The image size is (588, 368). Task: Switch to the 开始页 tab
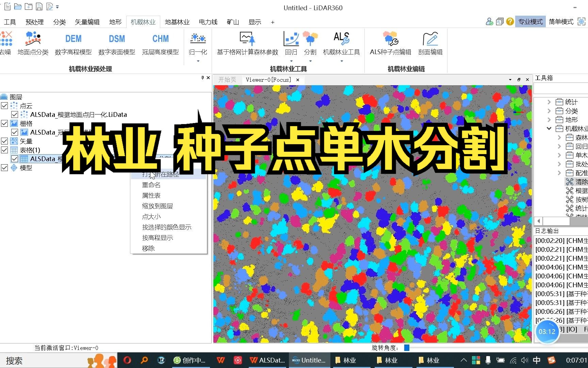pyautogui.click(x=227, y=79)
